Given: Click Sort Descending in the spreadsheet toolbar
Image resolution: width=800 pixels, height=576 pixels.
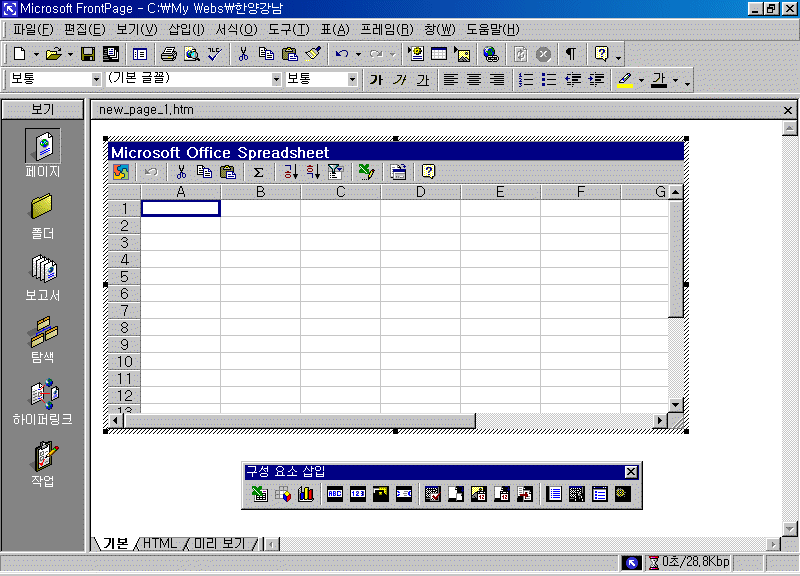Looking at the screenshot, I should 313,172.
